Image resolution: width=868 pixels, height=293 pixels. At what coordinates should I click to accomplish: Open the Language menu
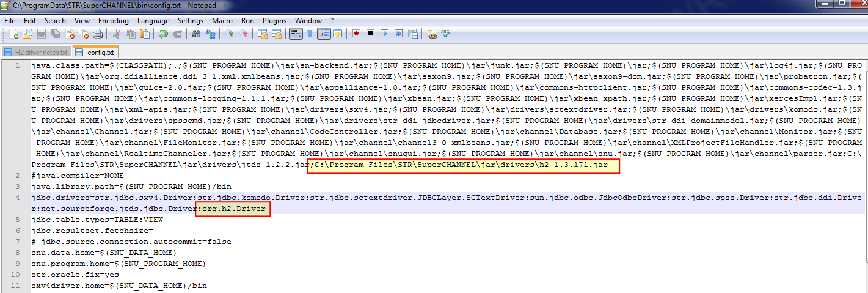pyautogui.click(x=153, y=21)
